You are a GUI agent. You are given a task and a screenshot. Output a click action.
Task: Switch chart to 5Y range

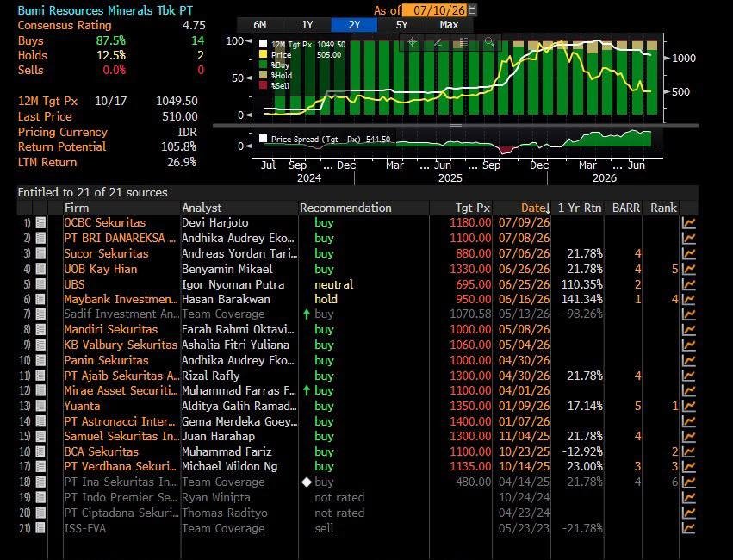click(x=401, y=25)
